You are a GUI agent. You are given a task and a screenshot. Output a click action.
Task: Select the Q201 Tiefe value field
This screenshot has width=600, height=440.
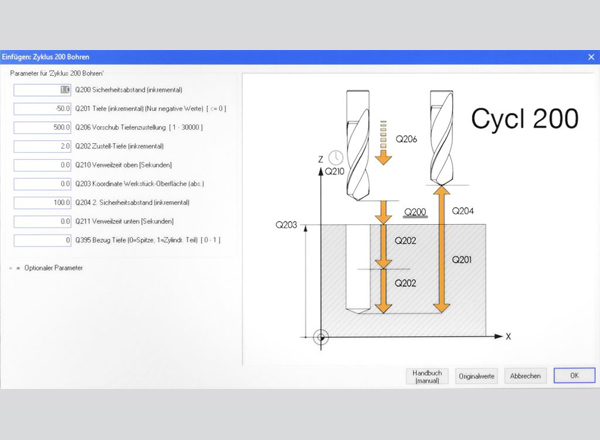(42, 109)
